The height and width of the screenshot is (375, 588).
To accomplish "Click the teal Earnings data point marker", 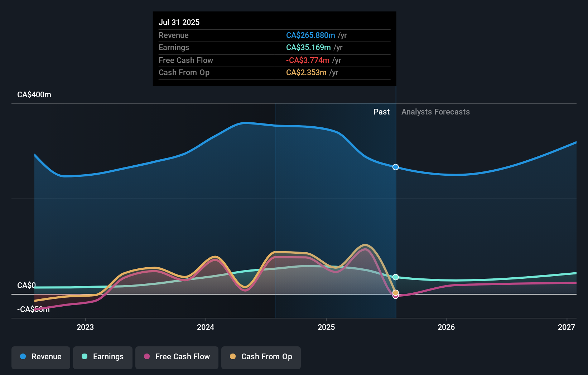I will point(395,277).
